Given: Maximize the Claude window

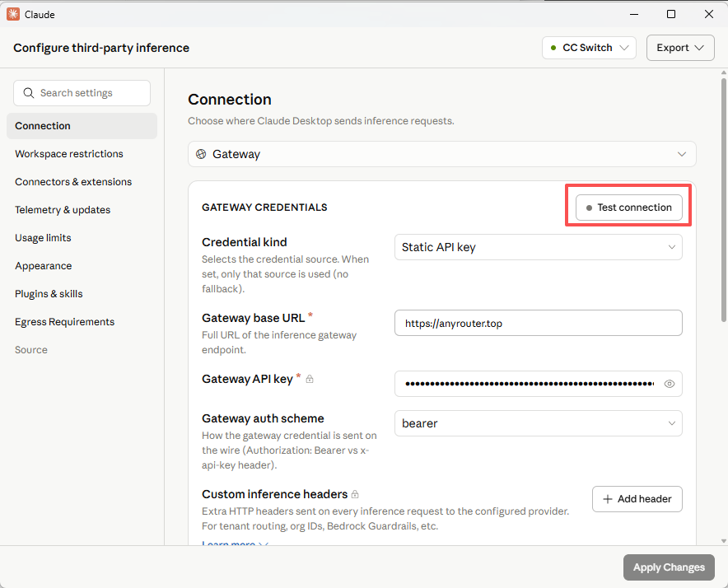Looking at the screenshot, I should click(670, 14).
